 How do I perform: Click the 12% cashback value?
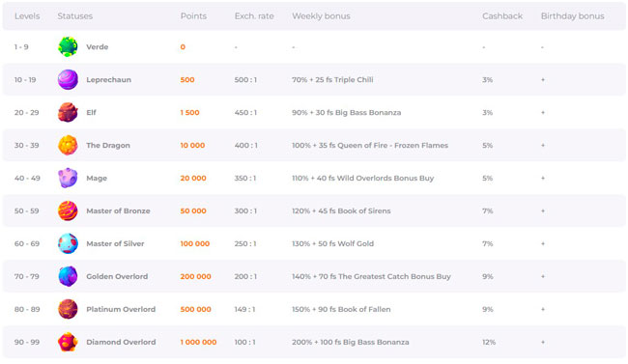[x=489, y=343]
